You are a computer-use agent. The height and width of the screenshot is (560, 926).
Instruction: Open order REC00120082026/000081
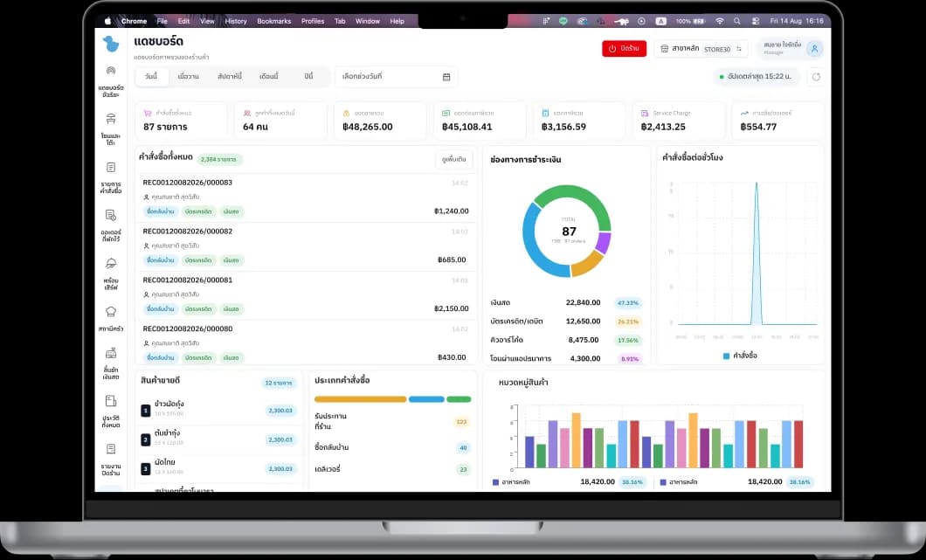click(x=306, y=295)
